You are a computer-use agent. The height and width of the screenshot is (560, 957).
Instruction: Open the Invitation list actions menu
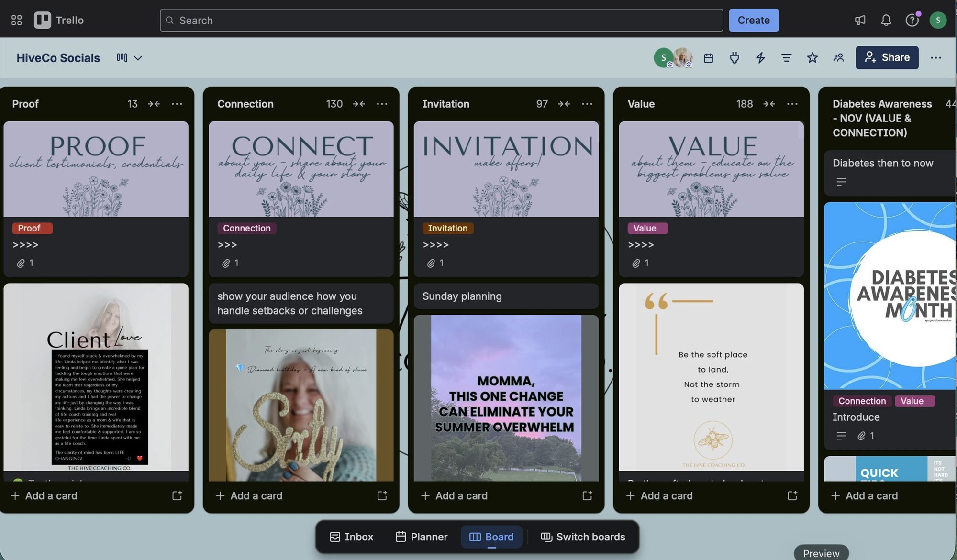click(x=587, y=104)
